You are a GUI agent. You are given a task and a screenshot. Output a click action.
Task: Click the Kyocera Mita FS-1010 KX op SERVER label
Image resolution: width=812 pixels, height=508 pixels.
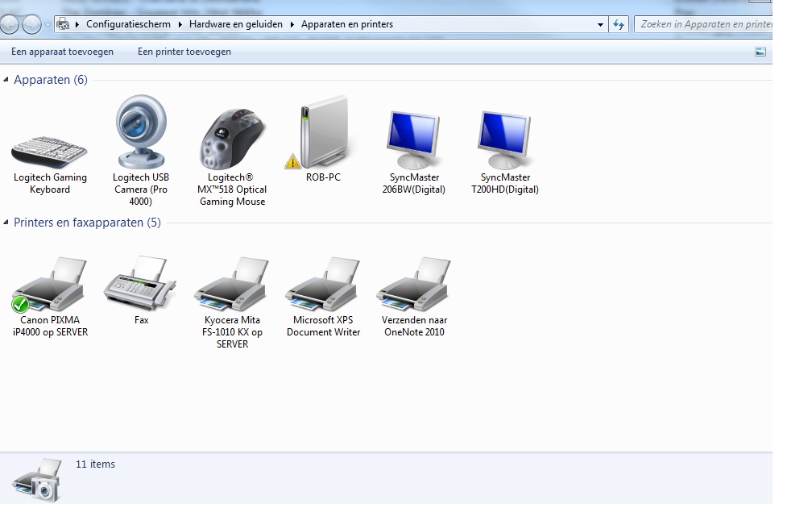coord(232,332)
